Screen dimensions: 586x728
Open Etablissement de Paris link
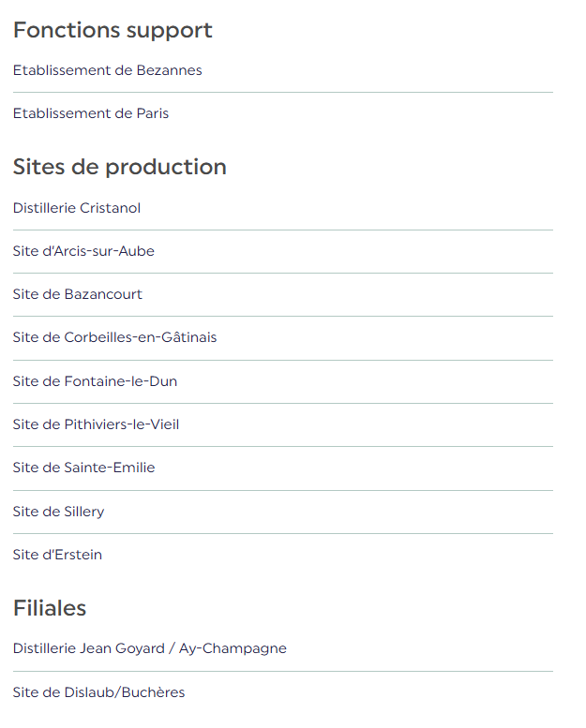coord(91,113)
